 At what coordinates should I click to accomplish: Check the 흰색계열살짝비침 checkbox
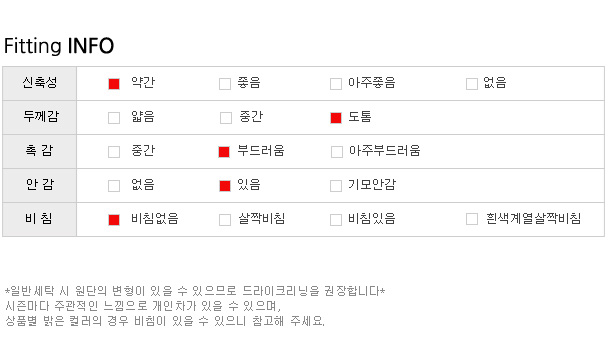coord(472,219)
